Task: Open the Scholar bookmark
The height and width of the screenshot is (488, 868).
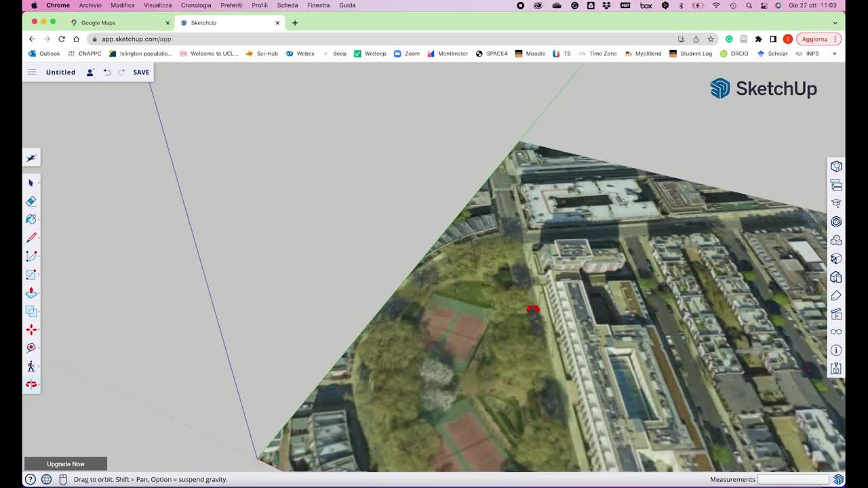Action: click(772, 54)
